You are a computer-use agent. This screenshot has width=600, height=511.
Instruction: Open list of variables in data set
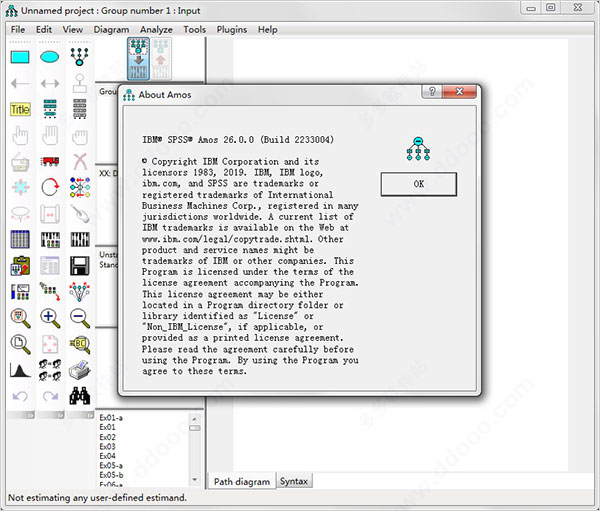coord(80,109)
